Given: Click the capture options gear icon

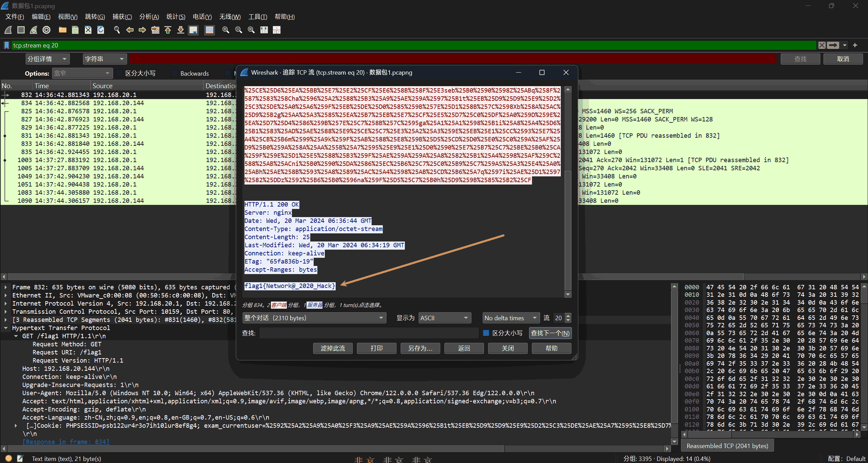Looking at the screenshot, I should (46, 30).
